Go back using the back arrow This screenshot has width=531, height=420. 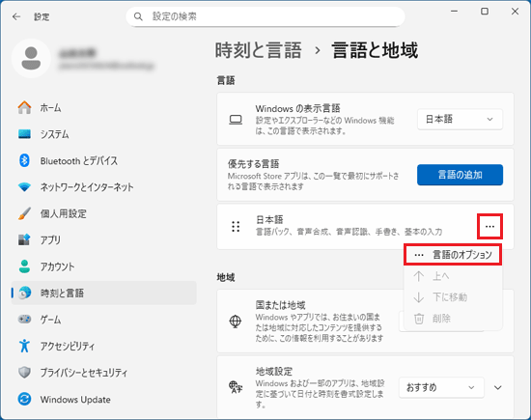(x=16, y=16)
